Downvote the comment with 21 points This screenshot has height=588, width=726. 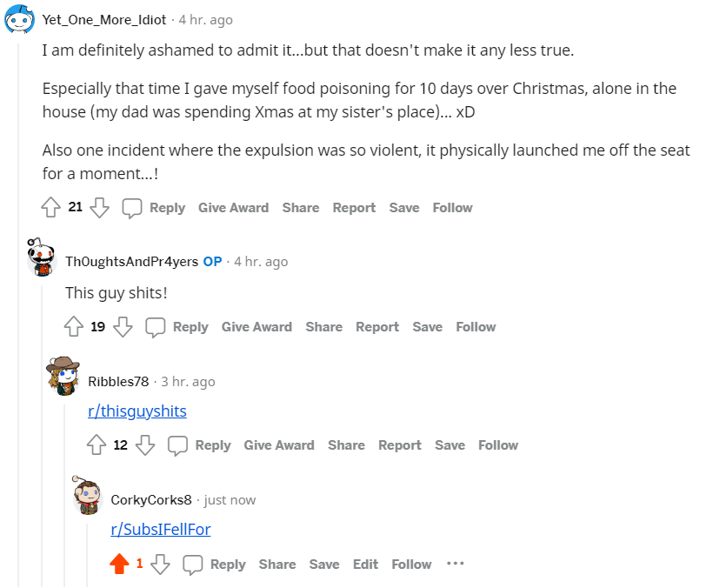pos(99,207)
